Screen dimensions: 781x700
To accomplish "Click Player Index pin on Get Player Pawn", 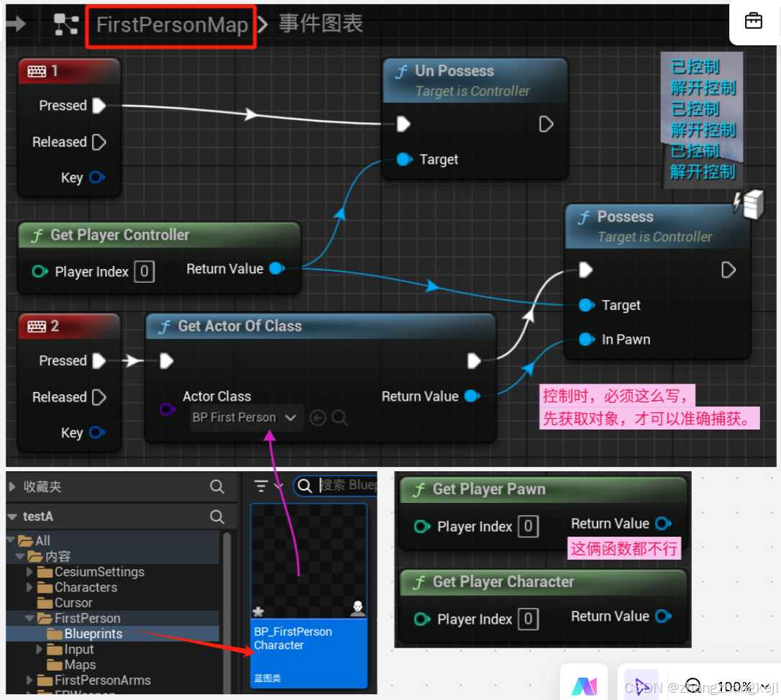I will tap(422, 526).
